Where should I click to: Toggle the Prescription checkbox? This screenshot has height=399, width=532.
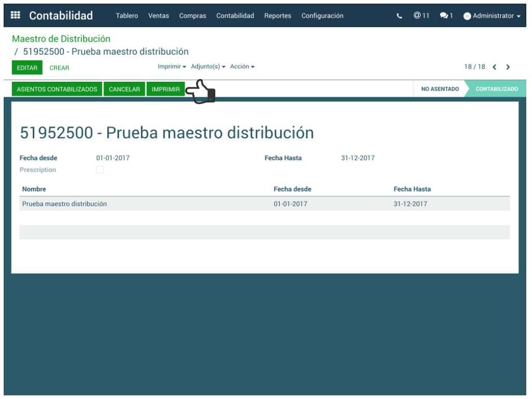[x=100, y=170]
